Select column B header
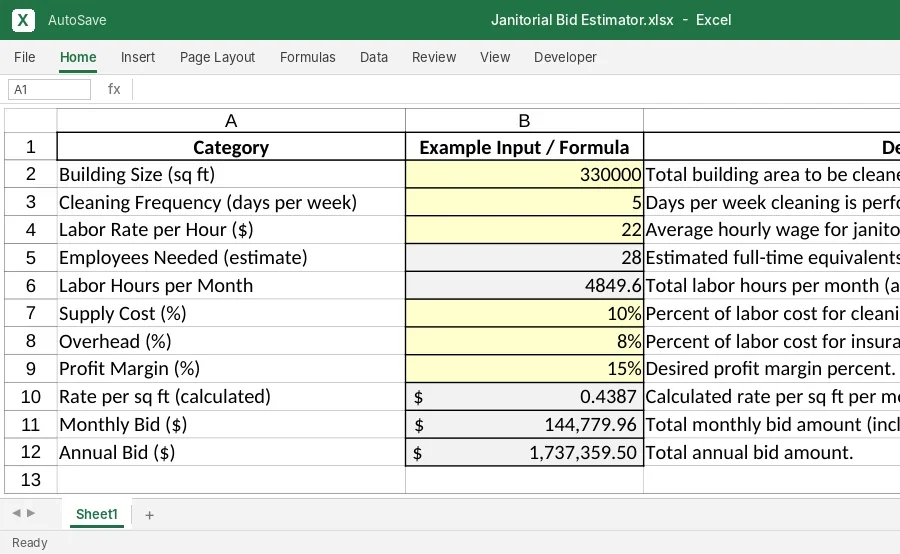Screen dimensions: 900x554 [x=524, y=121]
